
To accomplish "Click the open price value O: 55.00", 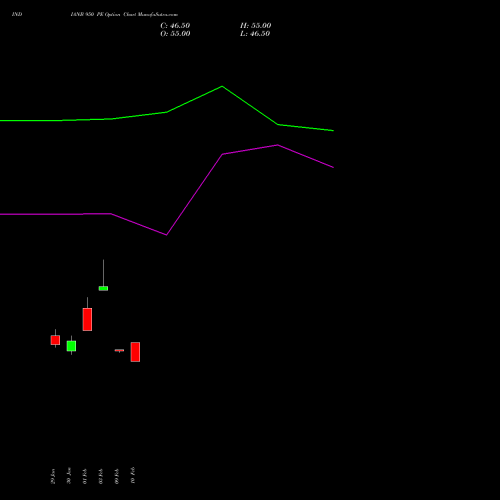I will pos(175,34).
